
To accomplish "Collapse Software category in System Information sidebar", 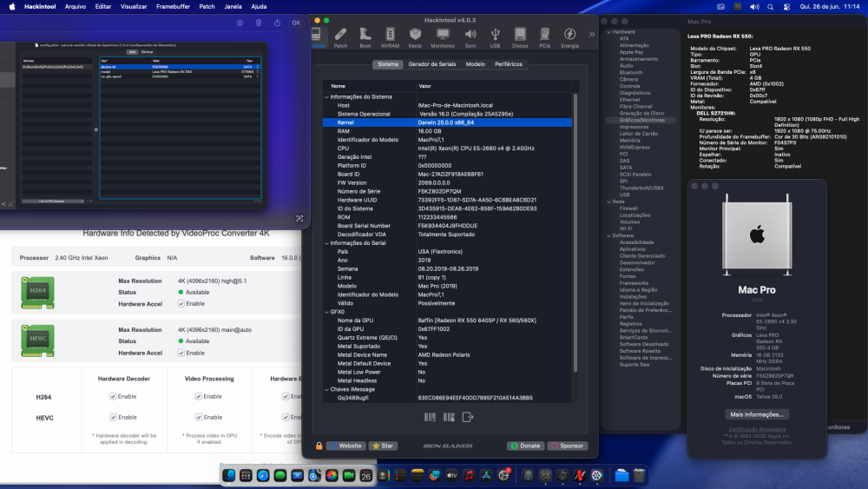I will click(x=609, y=235).
